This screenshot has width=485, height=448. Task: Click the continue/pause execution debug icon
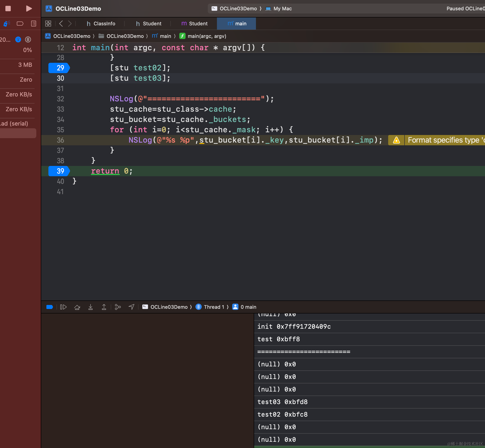coord(63,307)
